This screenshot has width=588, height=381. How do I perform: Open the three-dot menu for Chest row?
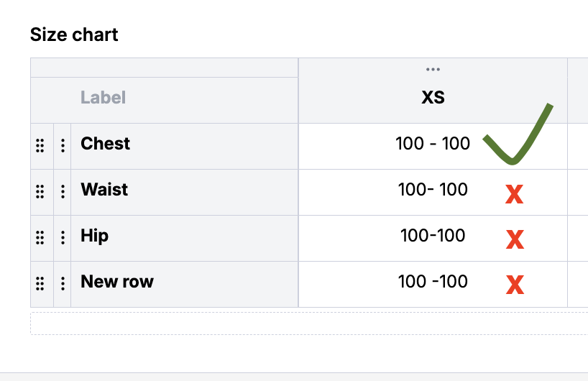[x=63, y=146]
